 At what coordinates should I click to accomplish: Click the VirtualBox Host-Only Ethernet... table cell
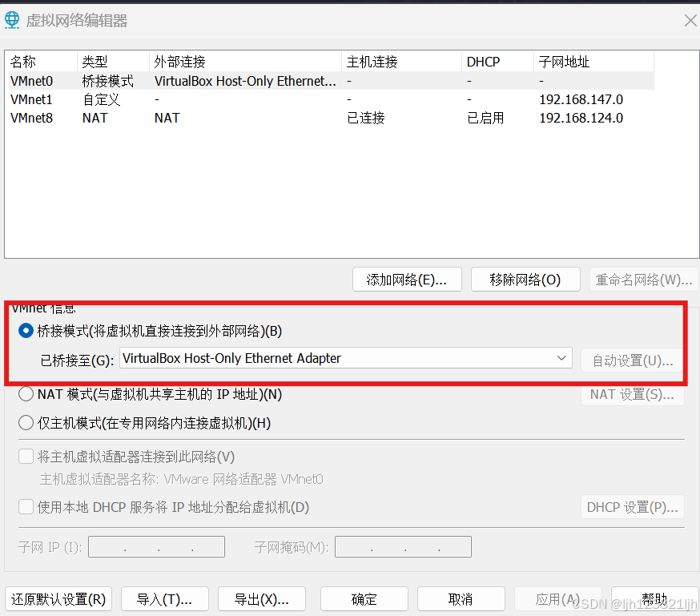245,81
